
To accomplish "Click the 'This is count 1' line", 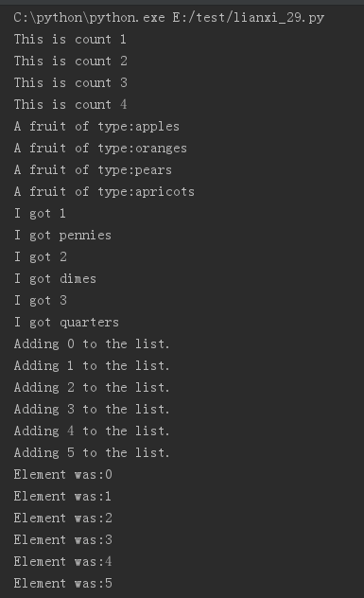I will [70, 40].
